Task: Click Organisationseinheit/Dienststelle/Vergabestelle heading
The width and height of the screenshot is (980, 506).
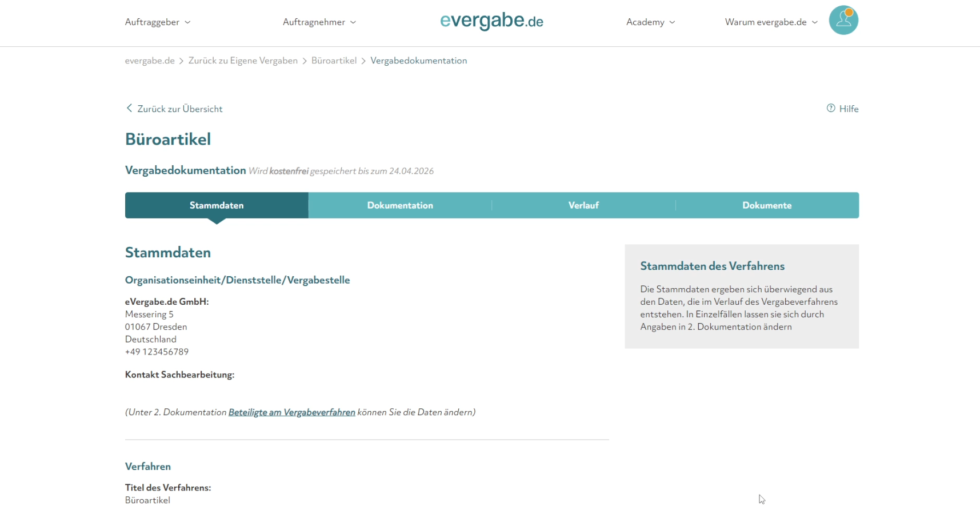Action: tap(237, 280)
